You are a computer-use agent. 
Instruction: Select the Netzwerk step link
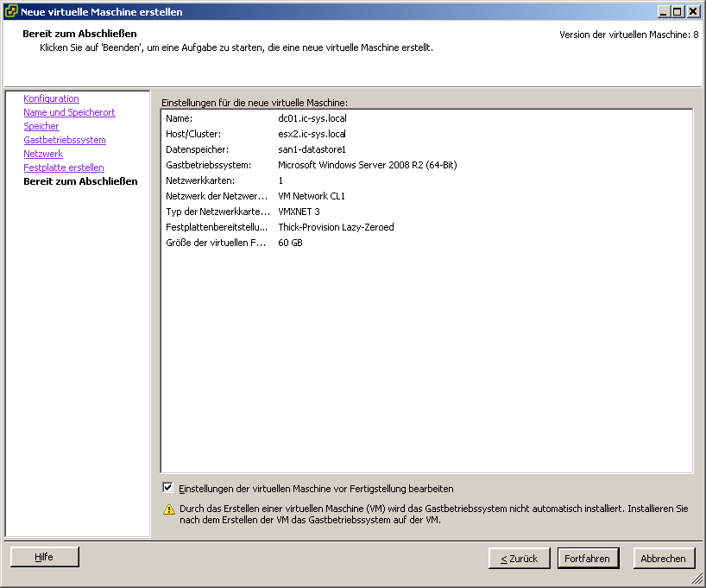(x=43, y=154)
